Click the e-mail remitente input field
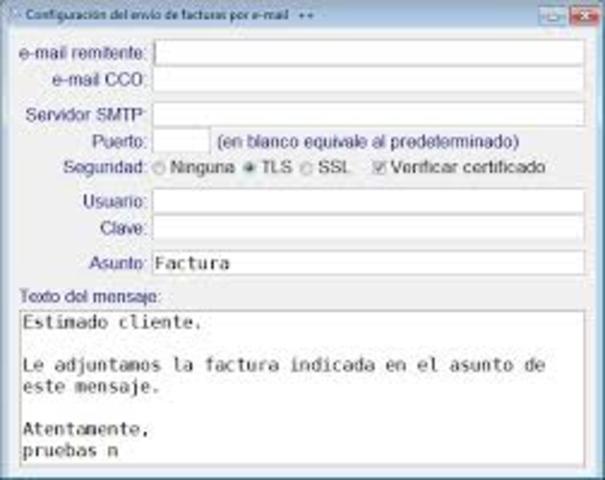605x480 pixels. 368,53
